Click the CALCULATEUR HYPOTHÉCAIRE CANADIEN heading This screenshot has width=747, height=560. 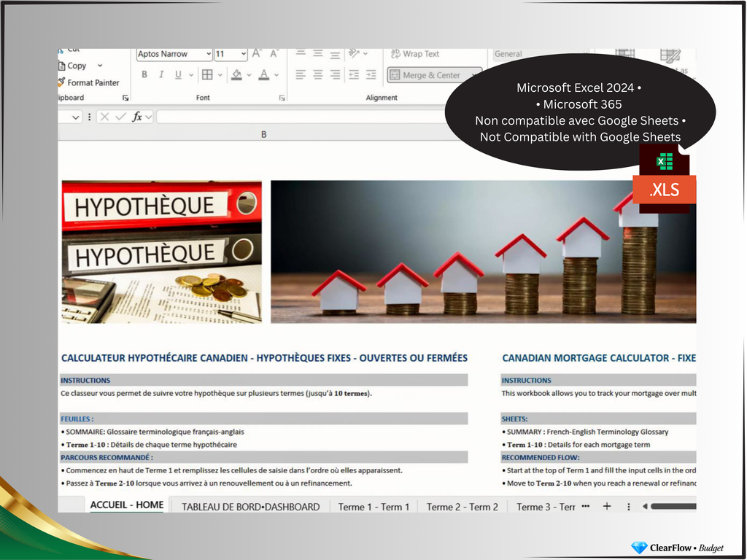pyautogui.click(x=264, y=358)
